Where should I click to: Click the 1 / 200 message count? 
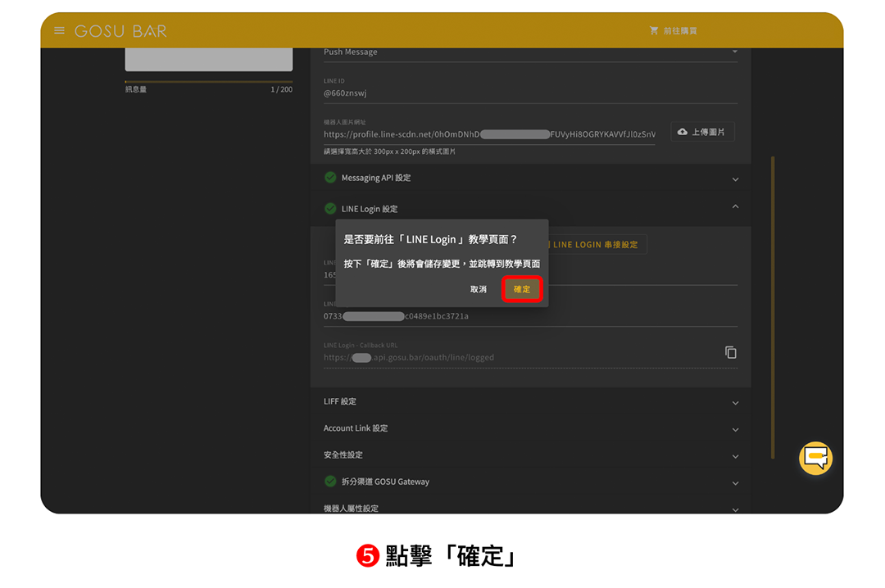coord(281,89)
